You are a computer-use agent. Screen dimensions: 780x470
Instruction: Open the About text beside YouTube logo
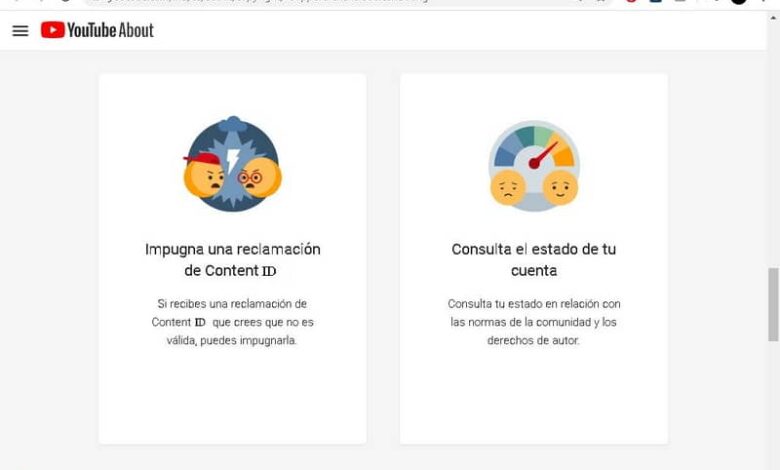point(136,30)
